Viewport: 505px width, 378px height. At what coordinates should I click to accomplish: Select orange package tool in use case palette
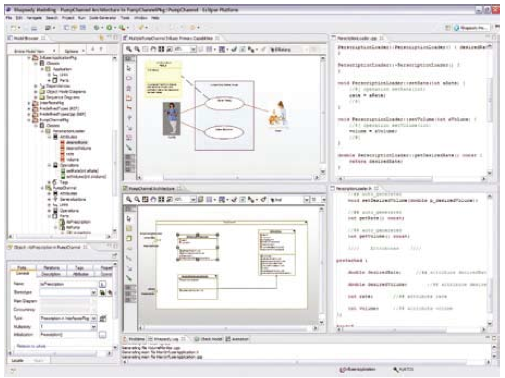coord(129,98)
